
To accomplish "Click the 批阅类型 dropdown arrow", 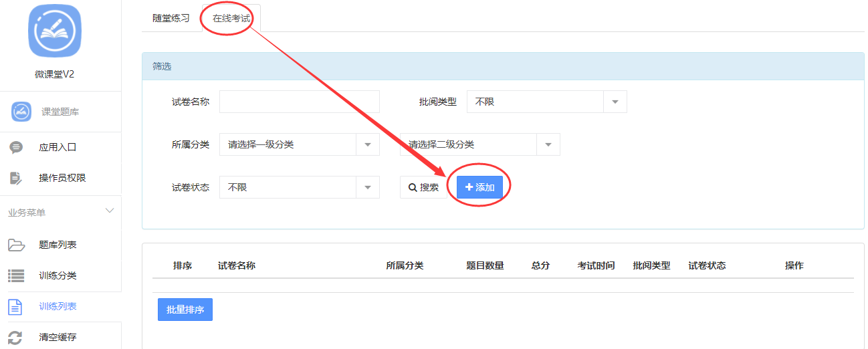I will click(x=615, y=102).
